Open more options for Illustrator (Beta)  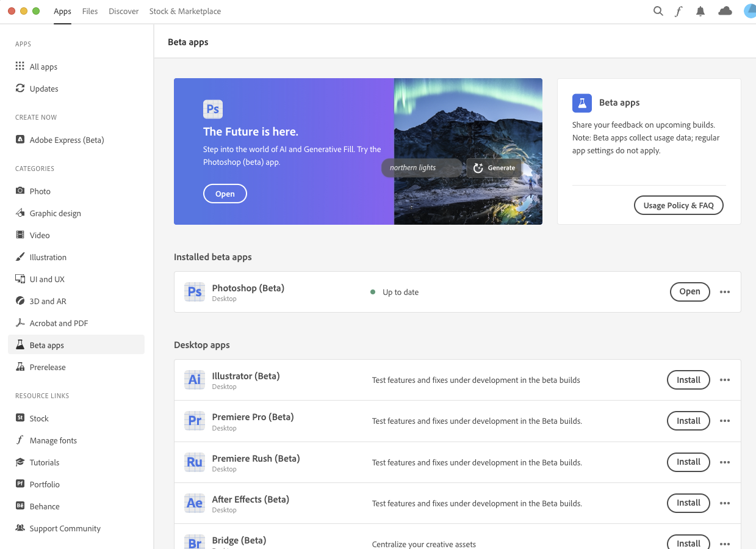(725, 380)
